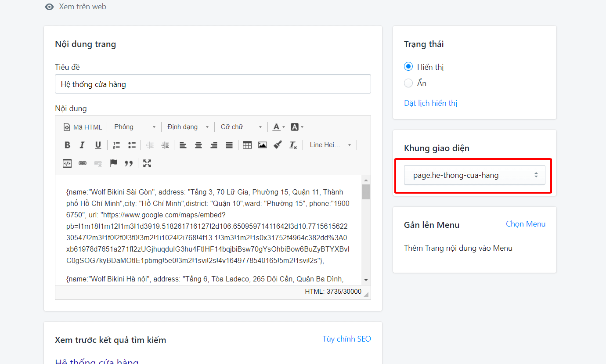The image size is (606, 364).
Task: Click the Đặt lịch hiển thị link
Action: 430,103
